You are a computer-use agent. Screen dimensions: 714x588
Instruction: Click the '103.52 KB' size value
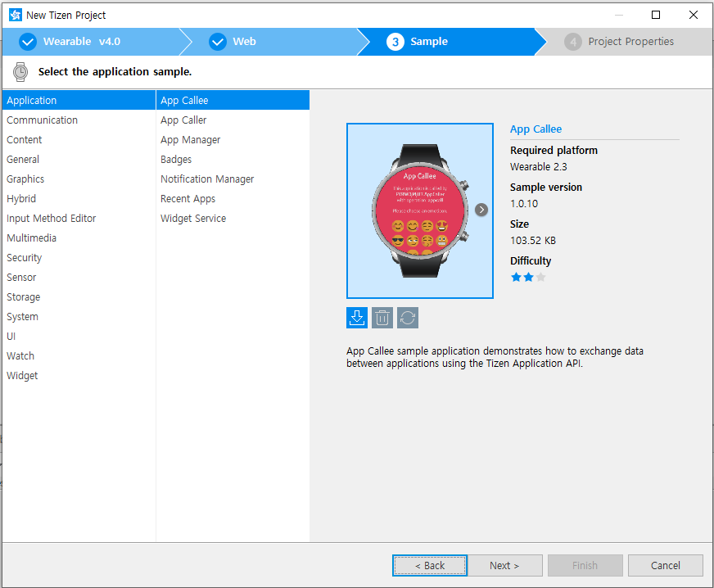(x=533, y=241)
